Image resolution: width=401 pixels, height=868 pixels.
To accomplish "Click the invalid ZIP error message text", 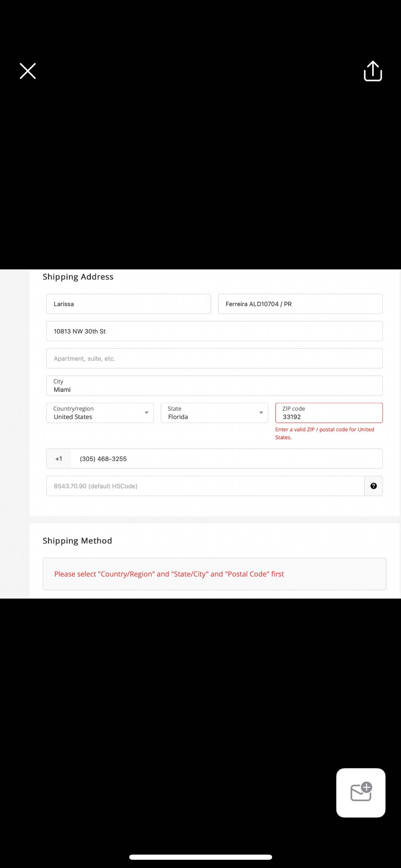I will [x=324, y=433].
